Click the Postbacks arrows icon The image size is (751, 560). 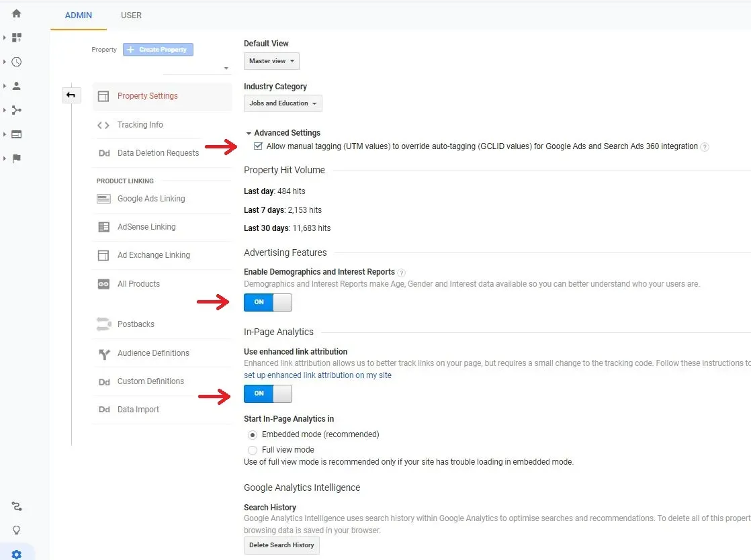(x=104, y=324)
